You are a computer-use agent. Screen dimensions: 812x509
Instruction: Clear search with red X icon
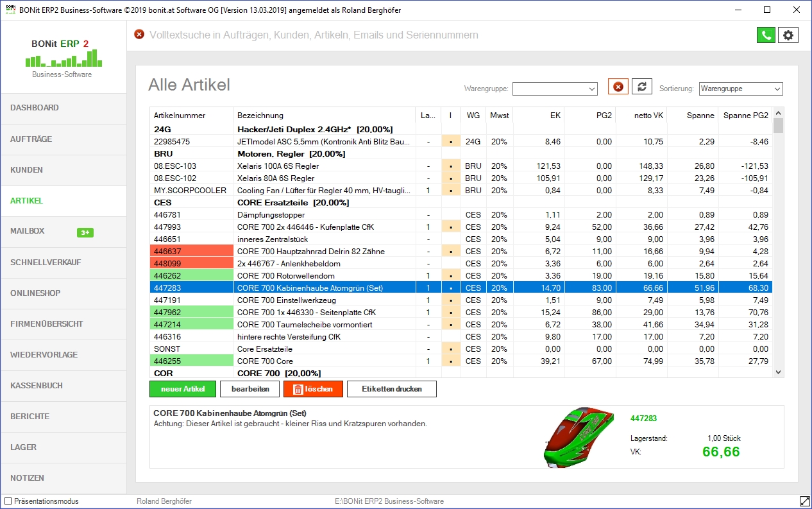[139, 35]
